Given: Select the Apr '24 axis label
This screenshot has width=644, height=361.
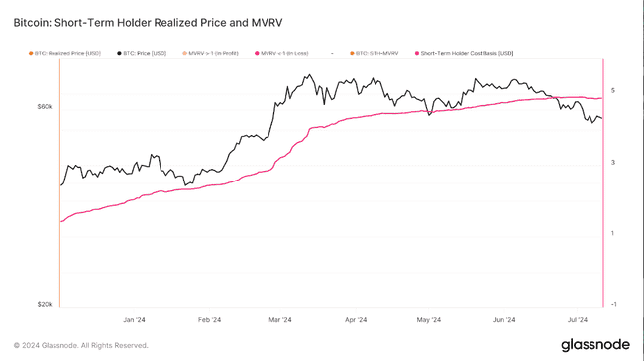Looking at the screenshot, I should pos(356,320).
